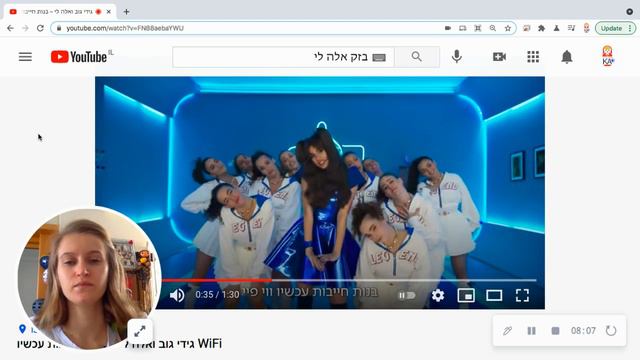Viewport: 640px width, 360px height.
Task: Open a new browser tab
Action: click(126, 12)
